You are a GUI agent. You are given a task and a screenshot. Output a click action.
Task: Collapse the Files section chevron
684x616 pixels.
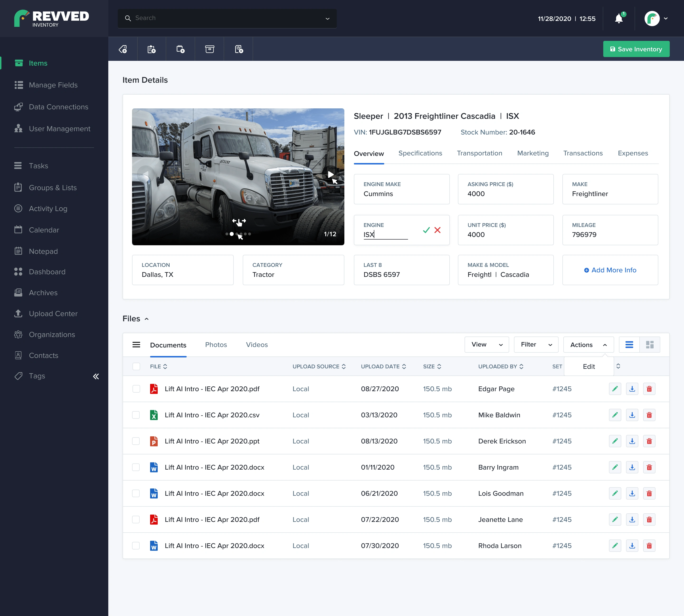(147, 319)
